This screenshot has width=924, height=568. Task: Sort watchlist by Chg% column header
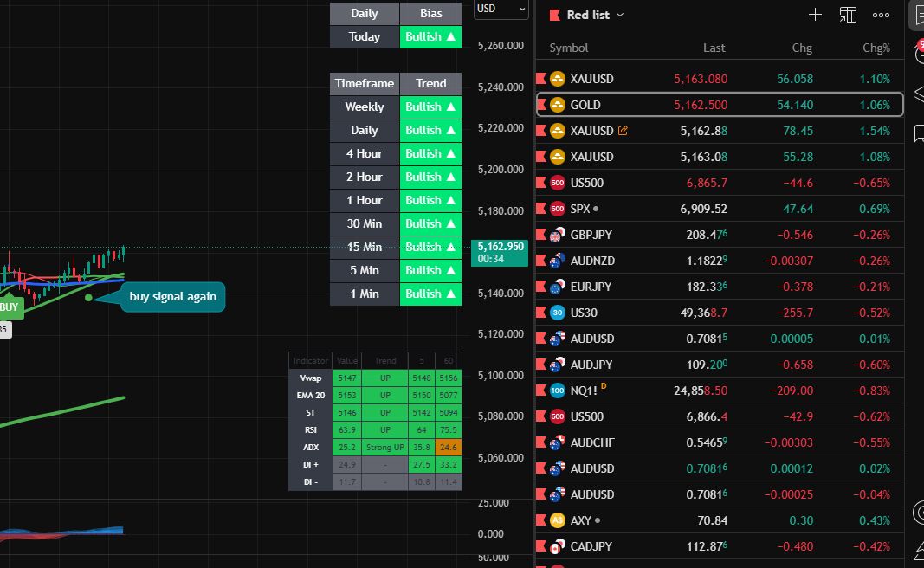876,48
